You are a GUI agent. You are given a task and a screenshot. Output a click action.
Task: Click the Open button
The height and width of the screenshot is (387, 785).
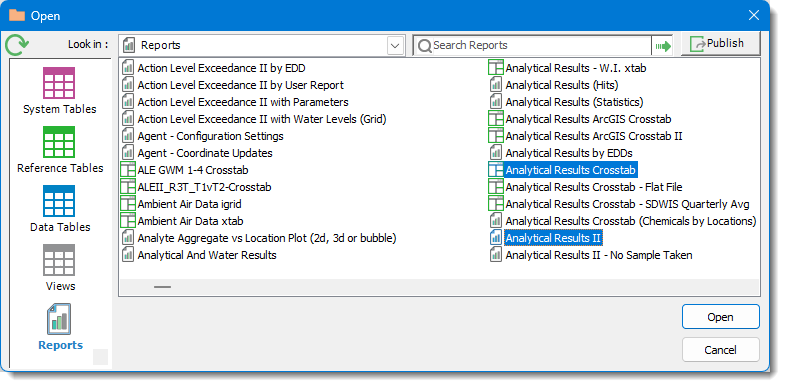(x=720, y=317)
